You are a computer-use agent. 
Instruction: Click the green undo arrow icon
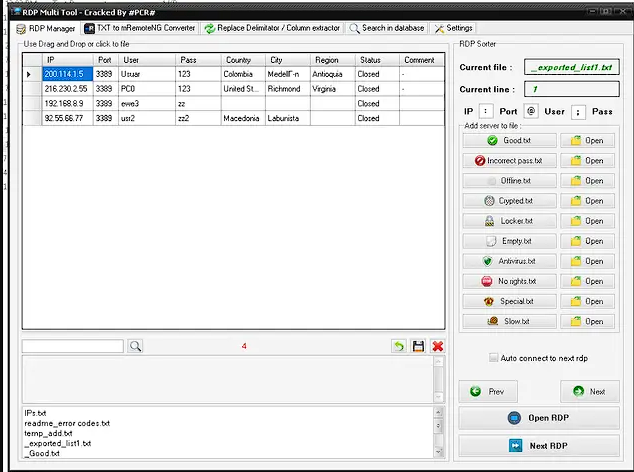pos(399,346)
